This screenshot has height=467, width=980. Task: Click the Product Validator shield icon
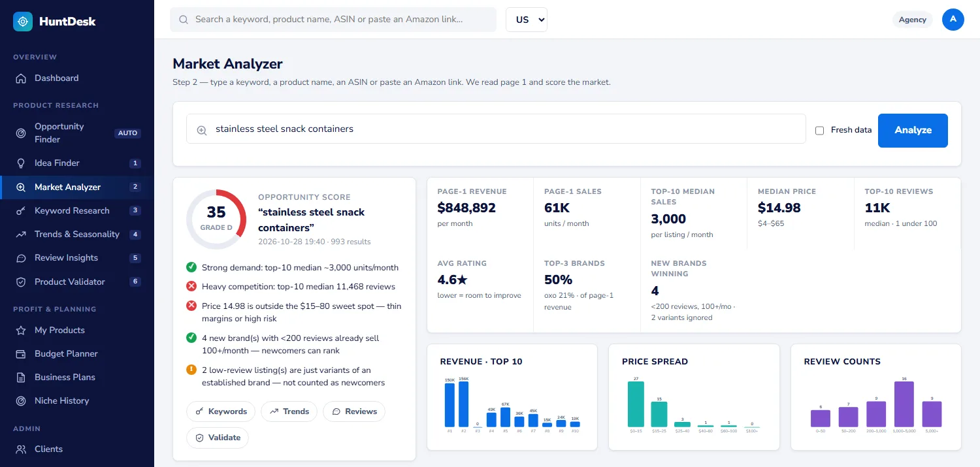click(22, 282)
